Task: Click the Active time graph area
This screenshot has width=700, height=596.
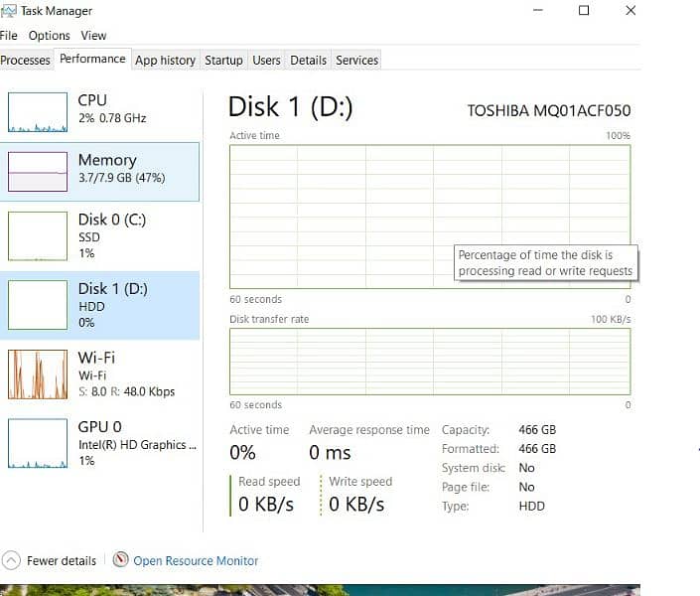Action: click(x=430, y=217)
